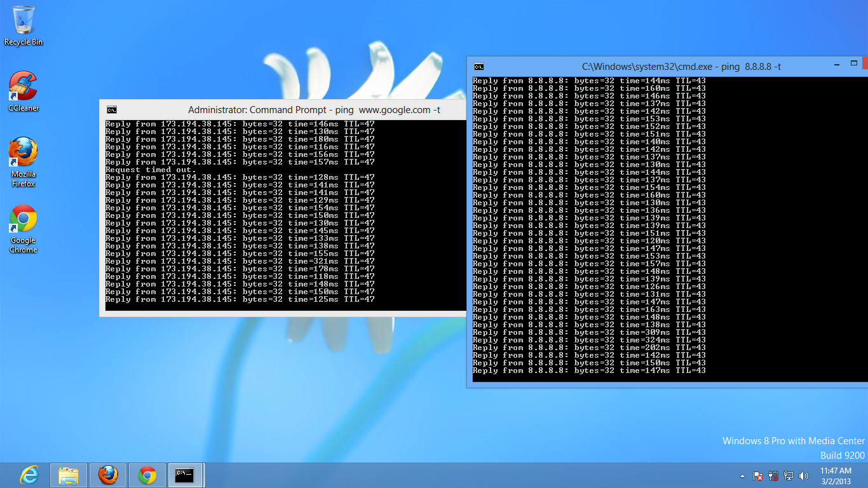This screenshot has height=488, width=868.
Task: Open the network connection tray icon
Action: click(x=789, y=475)
